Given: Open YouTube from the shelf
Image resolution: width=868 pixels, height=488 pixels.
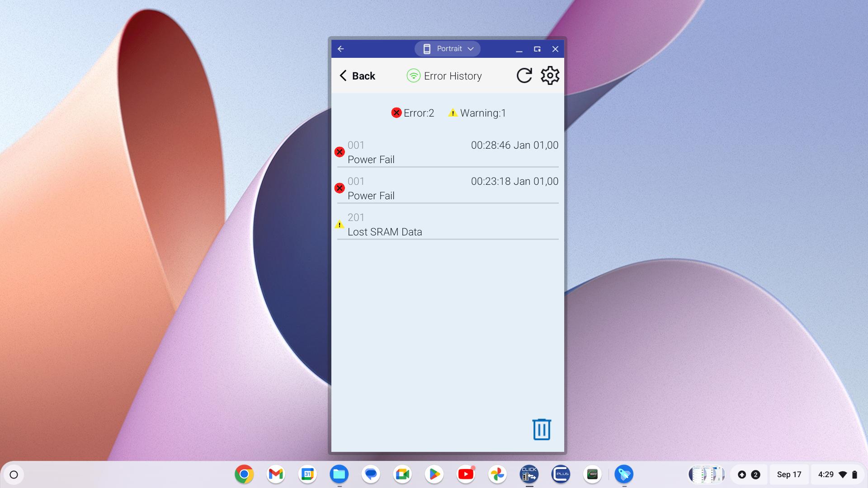Looking at the screenshot, I should [x=466, y=474].
